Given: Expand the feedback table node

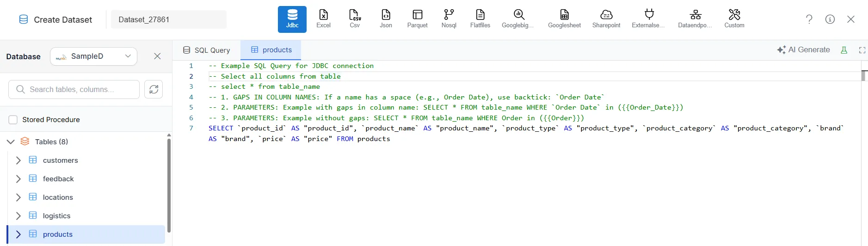Looking at the screenshot, I should coord(18,179).
